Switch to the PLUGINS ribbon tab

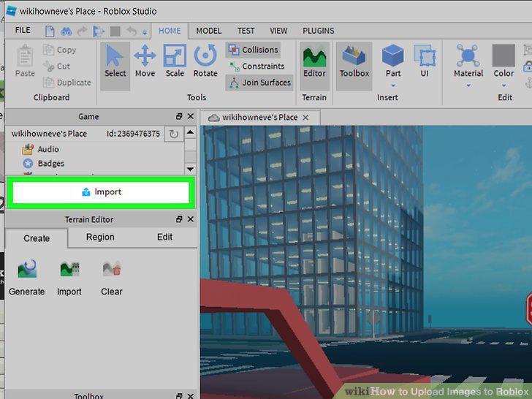pyautogui.click(x=319, y=31)
